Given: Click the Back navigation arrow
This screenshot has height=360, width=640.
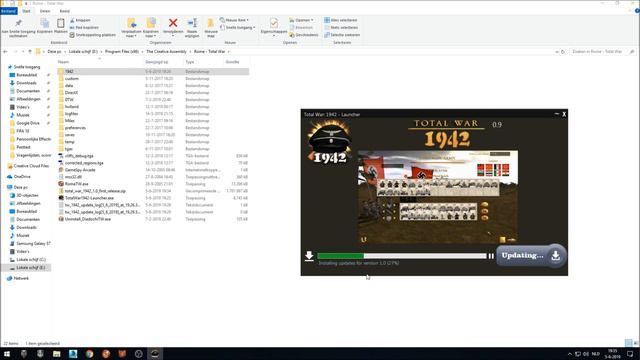Looking at the screenshot, I should tap(5, 52).
